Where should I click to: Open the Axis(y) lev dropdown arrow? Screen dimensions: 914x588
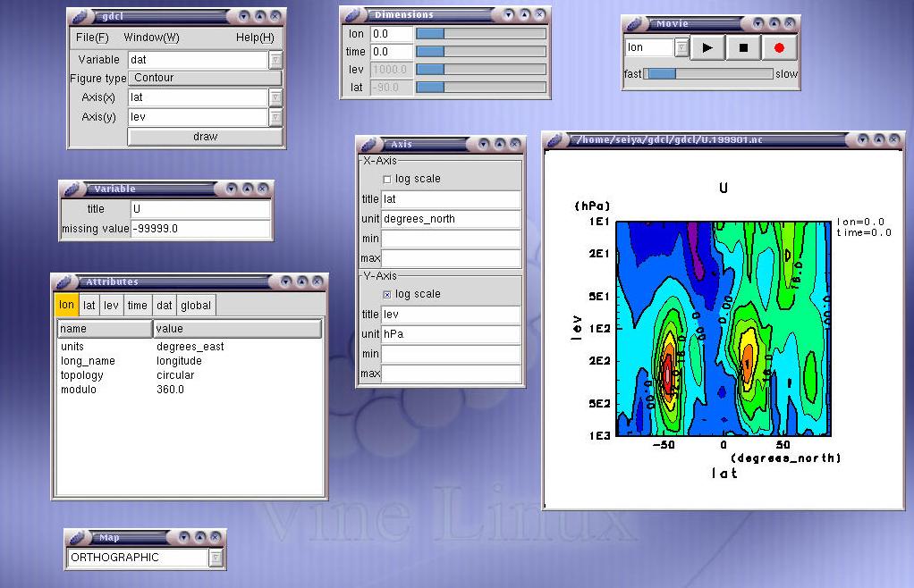275,117
